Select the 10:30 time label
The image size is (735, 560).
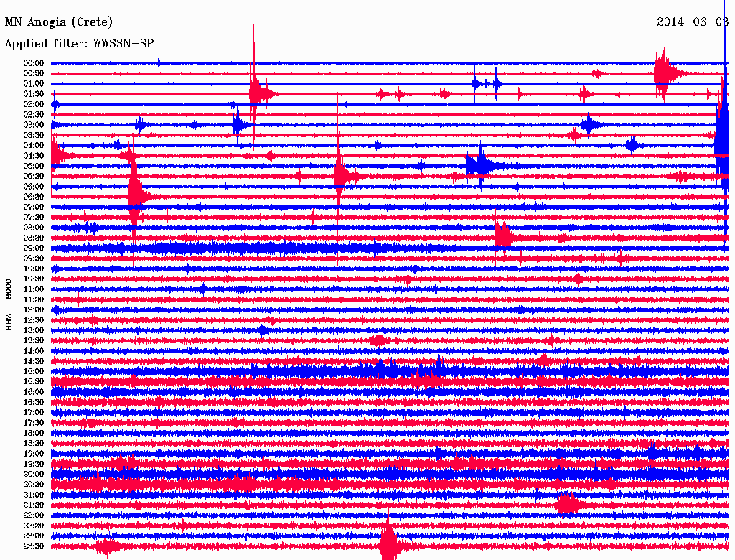(x=34, y=279)
